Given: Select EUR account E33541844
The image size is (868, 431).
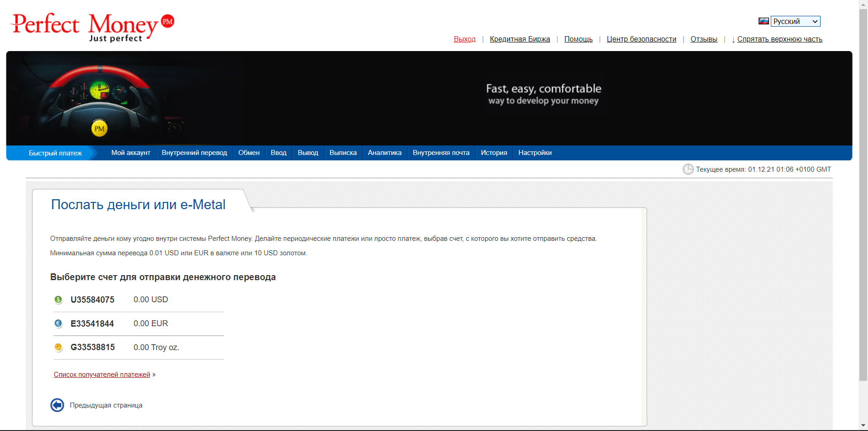Looking at the screenshot, I should coord(92,323).
